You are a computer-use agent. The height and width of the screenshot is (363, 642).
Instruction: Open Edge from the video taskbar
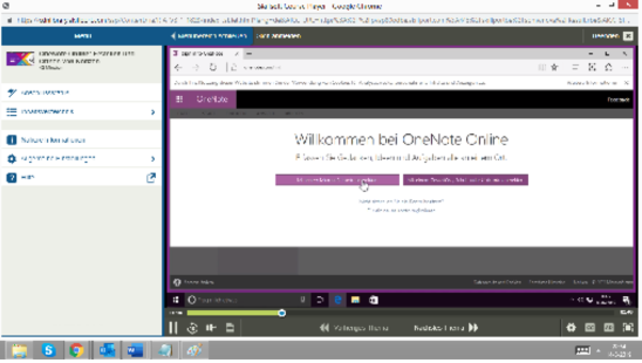[x=338, y=300]
